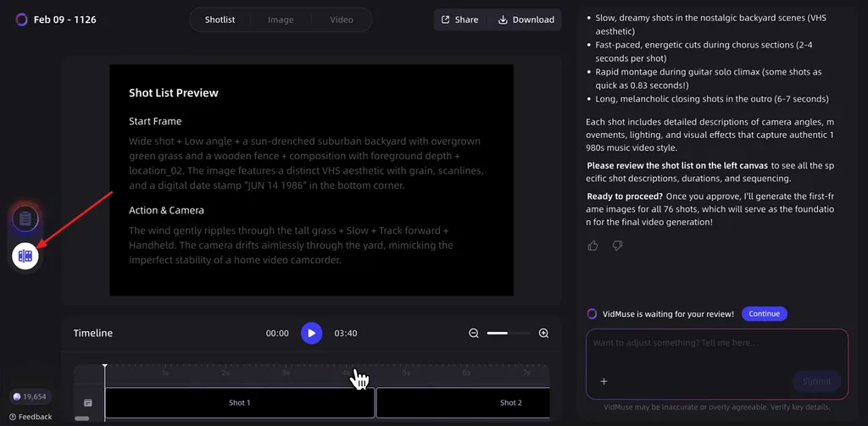
Task: Dislike the assistant response (thumbs down)
Action: pyautogui.click(x=617, y=246)
